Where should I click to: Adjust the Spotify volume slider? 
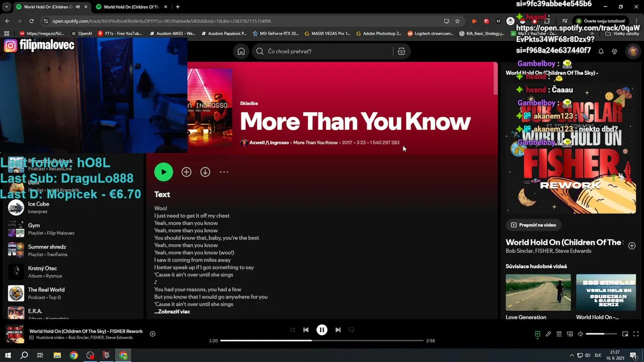[601, 334]
